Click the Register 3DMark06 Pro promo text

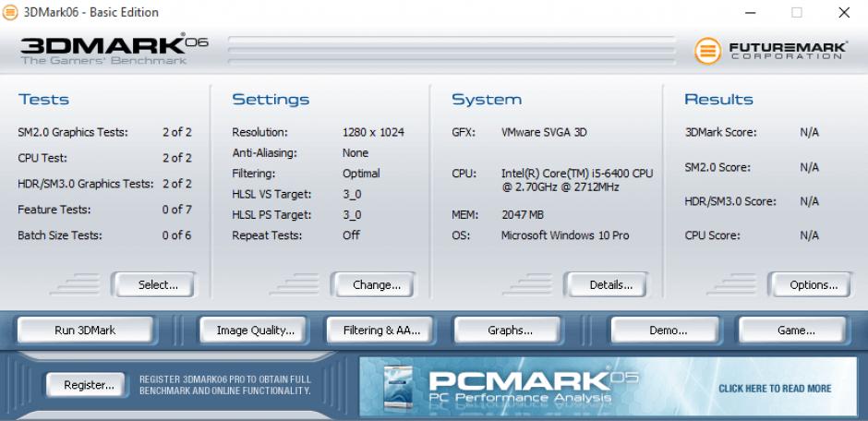[x=224, y=385]
